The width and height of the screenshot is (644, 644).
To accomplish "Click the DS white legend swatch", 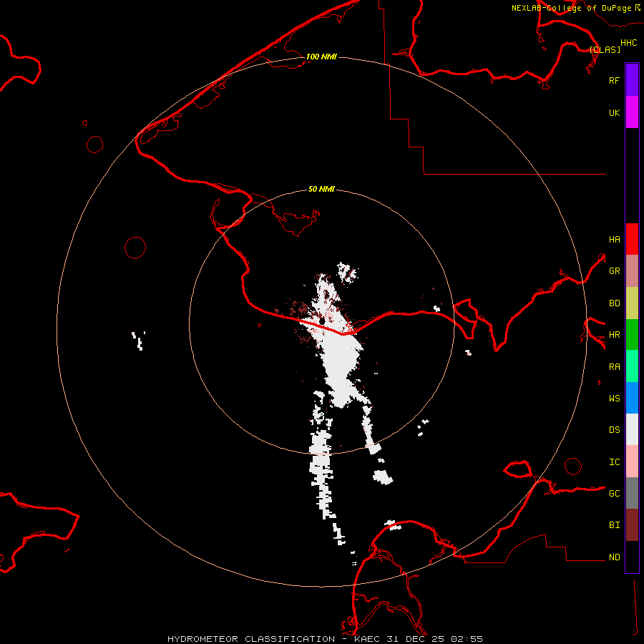I will pyautogui.click(x=632, y=429).
